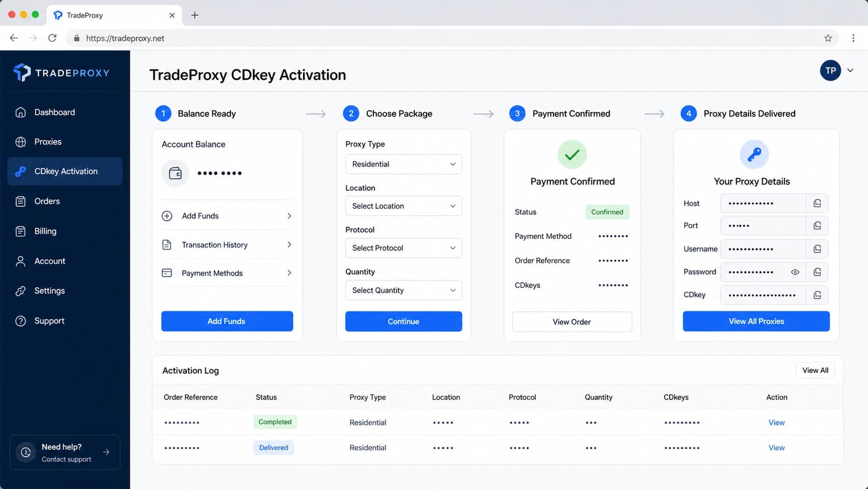
Task: Expand the Add Funds row chevron
Action: click(x=289, y=216)
